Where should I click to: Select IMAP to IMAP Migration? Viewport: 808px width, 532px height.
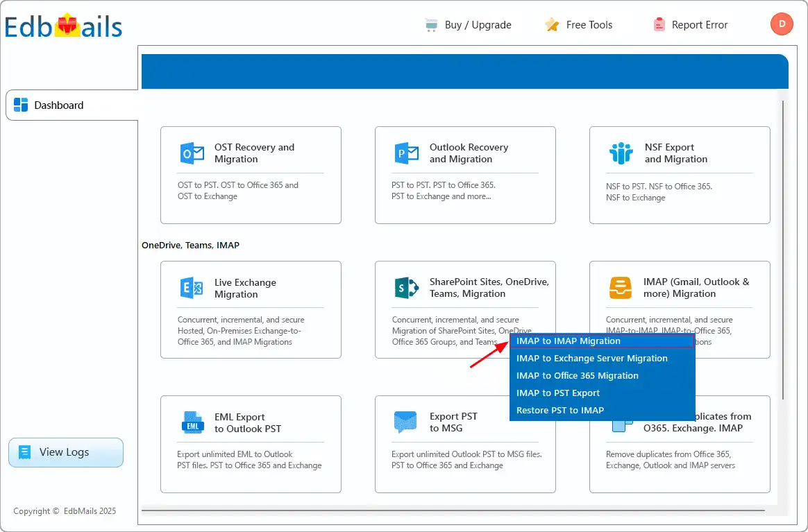602,341
